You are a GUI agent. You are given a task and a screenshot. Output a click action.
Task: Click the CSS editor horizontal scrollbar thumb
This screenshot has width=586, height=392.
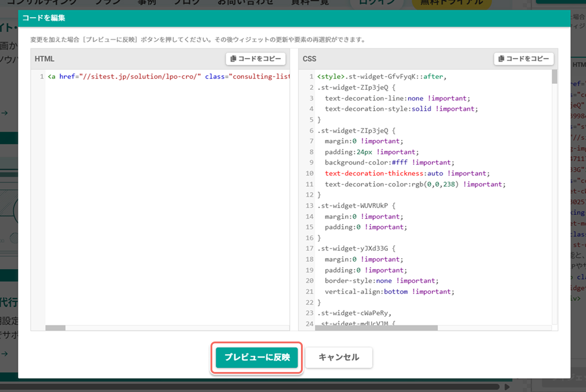376,328
